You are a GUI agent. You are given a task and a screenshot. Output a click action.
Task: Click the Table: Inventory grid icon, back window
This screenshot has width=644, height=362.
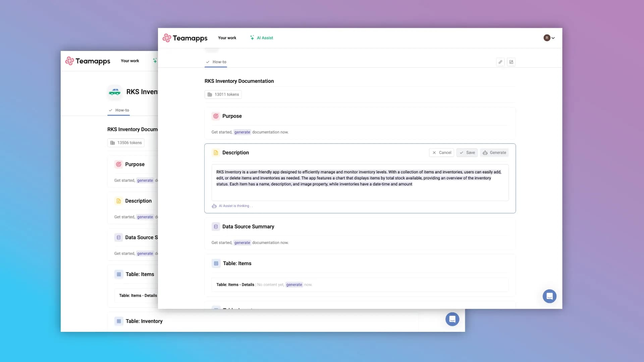click(119, 321)
